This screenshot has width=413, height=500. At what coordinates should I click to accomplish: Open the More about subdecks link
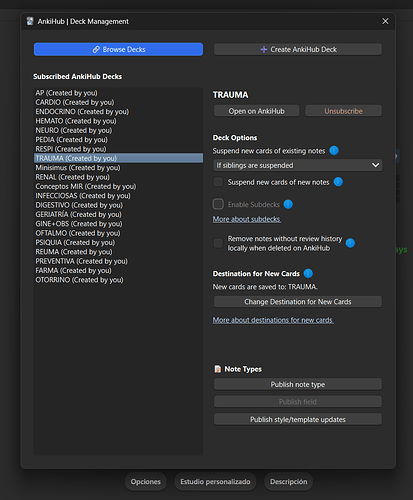pyautogui.click(x=247, y=219)
